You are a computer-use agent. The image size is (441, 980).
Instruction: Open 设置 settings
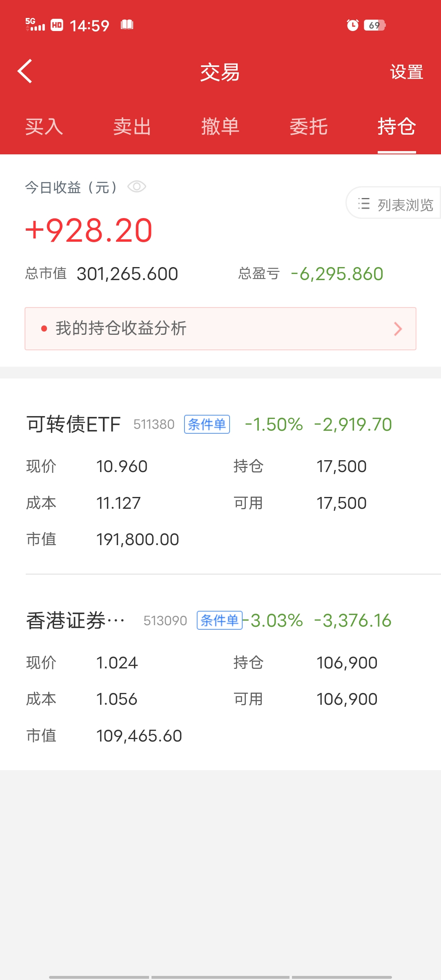click(406, 72)
